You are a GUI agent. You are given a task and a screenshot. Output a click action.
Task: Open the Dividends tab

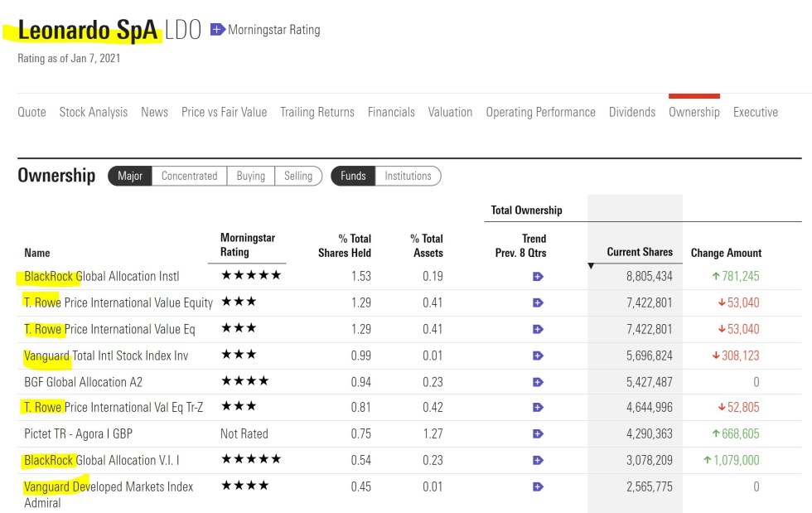(631, 112)
